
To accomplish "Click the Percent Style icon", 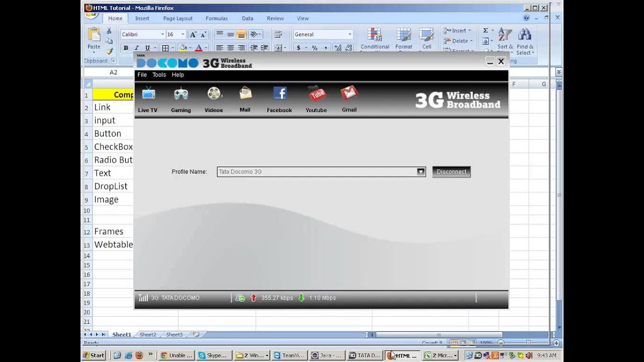I will [x=314, y=48].
